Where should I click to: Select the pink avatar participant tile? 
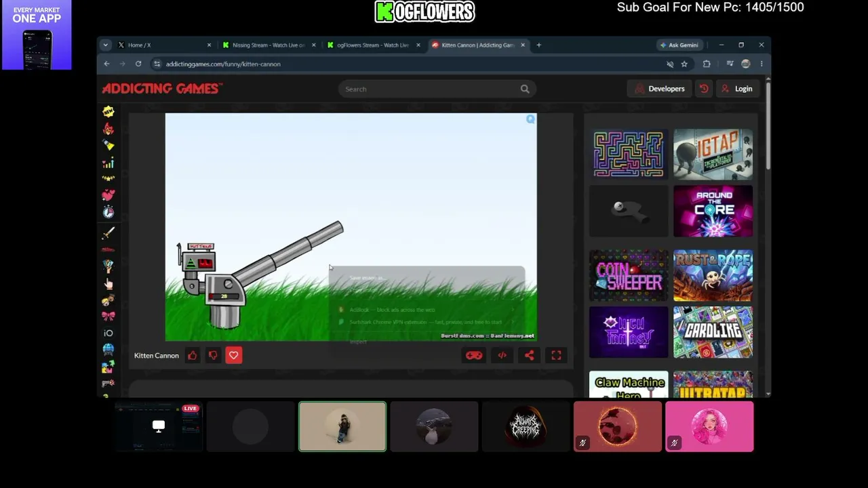[709, 426]
